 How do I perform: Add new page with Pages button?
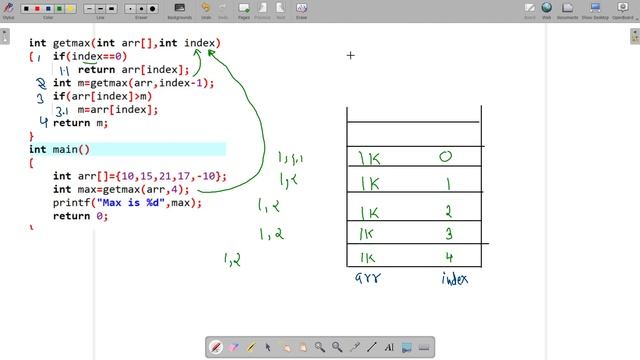tap(244, 10)
